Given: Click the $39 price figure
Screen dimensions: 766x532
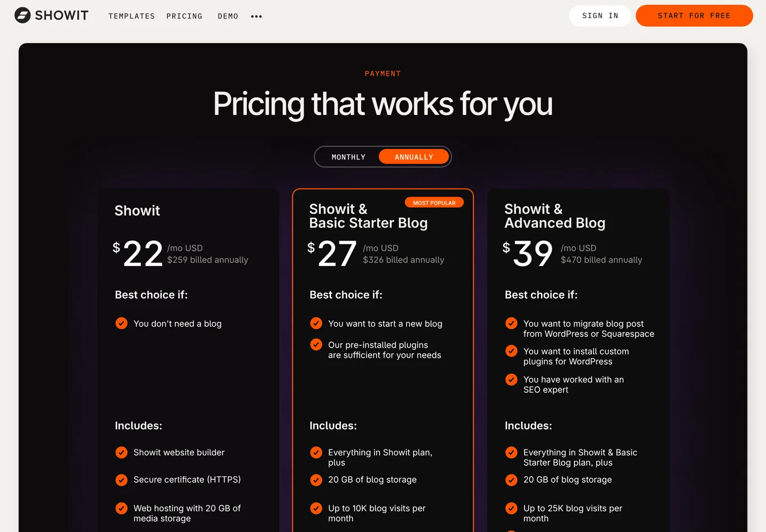Looking at the screenshot, I should [528, 253].
